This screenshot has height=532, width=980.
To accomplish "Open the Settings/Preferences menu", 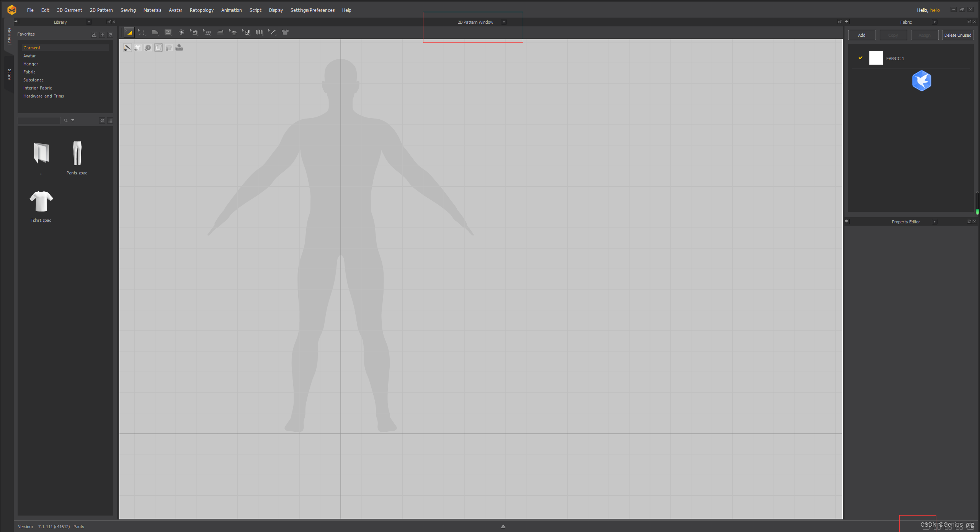I will point(312,10).
